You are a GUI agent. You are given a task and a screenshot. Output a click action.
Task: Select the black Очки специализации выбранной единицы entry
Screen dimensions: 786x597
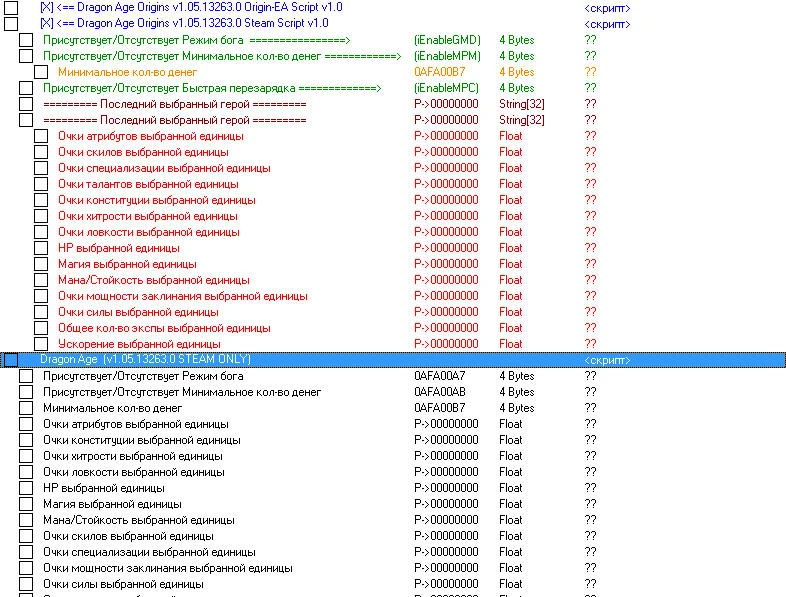pos(149,552)
